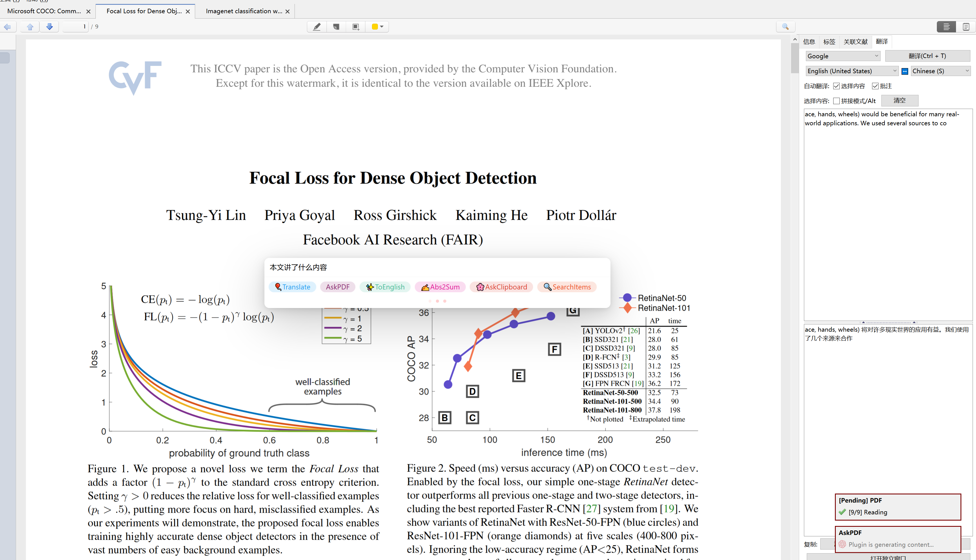
Task: Click citation link [21] for SSD321
Action: point(627,340)
